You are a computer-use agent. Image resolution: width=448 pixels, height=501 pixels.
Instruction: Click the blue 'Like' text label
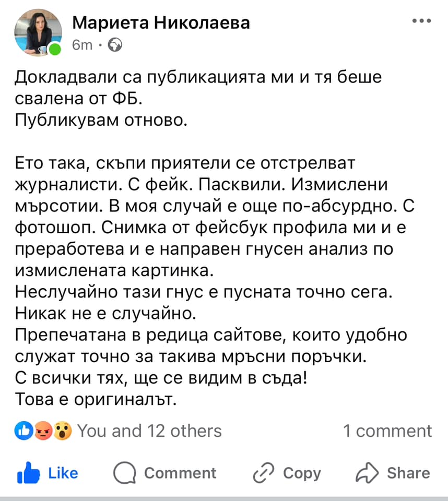click(63, 473)
